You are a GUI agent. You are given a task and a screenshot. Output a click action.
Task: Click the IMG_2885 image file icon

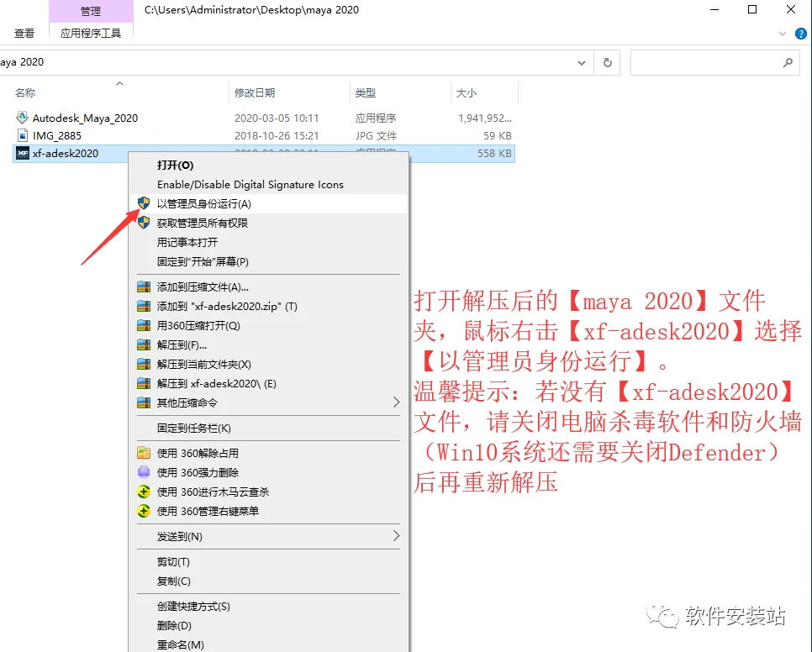click(22, 135)
